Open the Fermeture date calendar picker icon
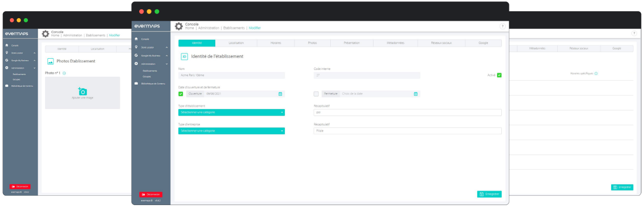Image resolution: width=644 pixels, height=209 pixels. [416, 94]
